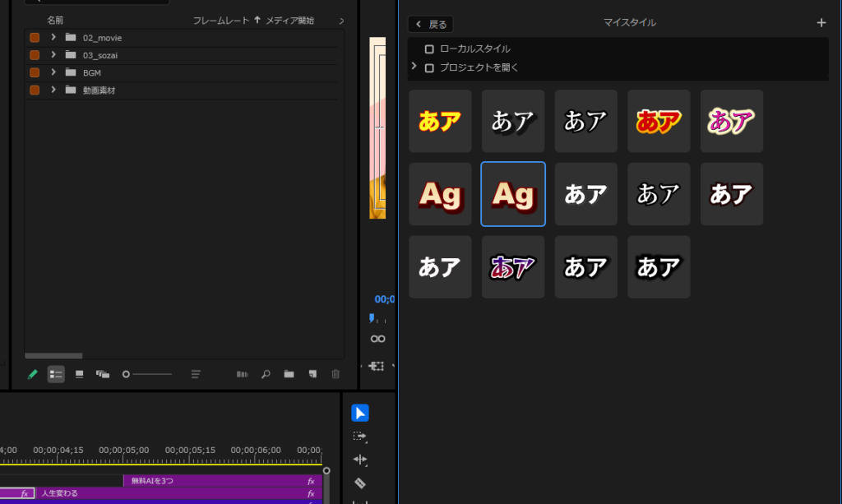Select the Selection tool arrow

(360, 413)
